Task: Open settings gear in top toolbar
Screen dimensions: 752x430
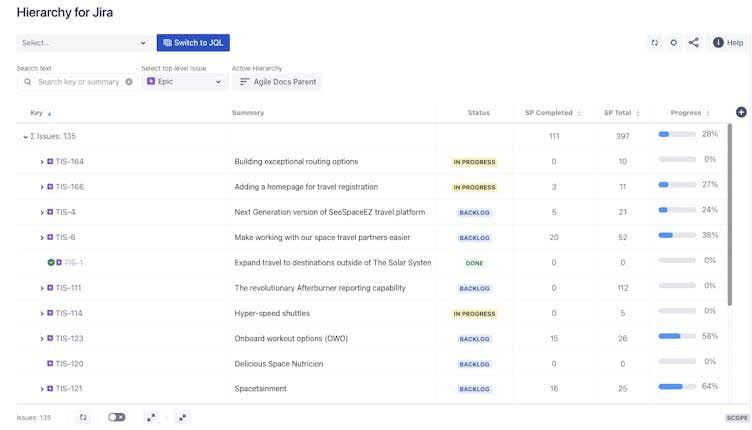Action: click(674, 43)
